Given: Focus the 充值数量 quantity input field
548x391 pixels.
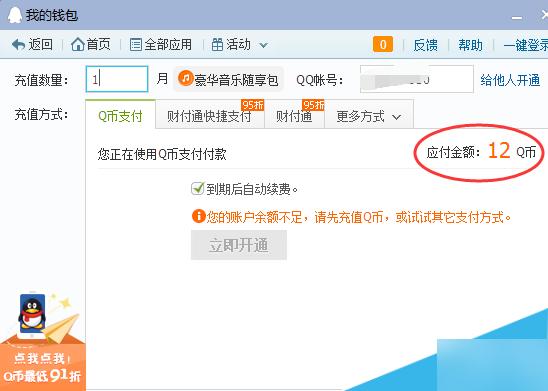Looking at the screenshot, I should [x=117, y=79].
